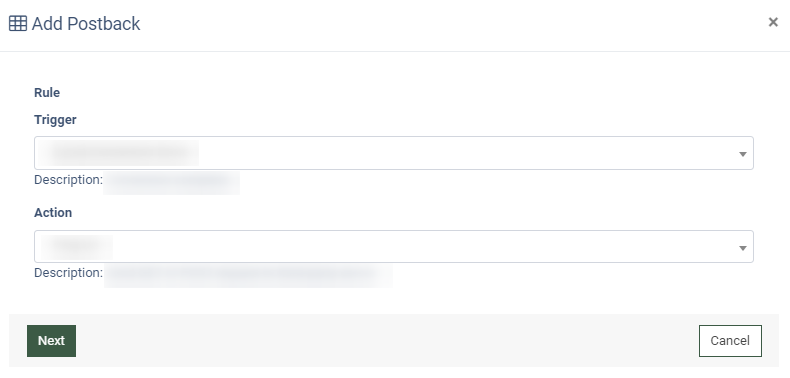790x378 pixels.
Task: Close the Add Postback dialog with the X
Action: click(x=773, y=22)
